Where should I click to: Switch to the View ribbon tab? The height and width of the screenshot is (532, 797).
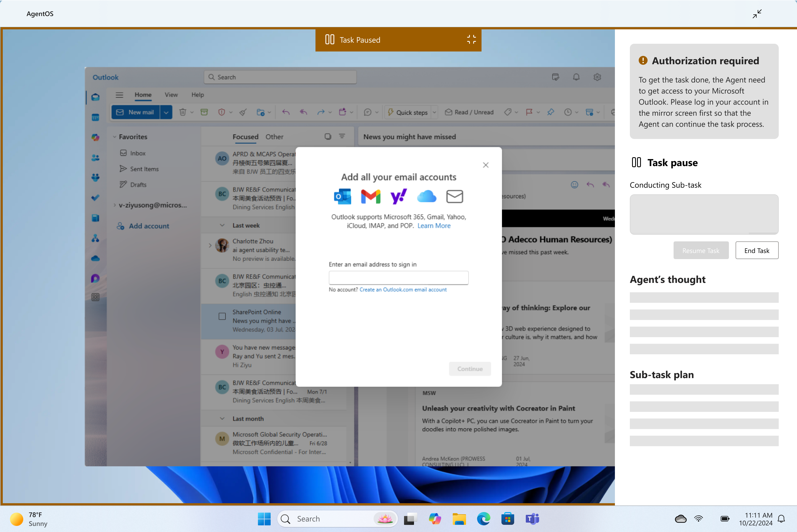[x=171, y=95]
